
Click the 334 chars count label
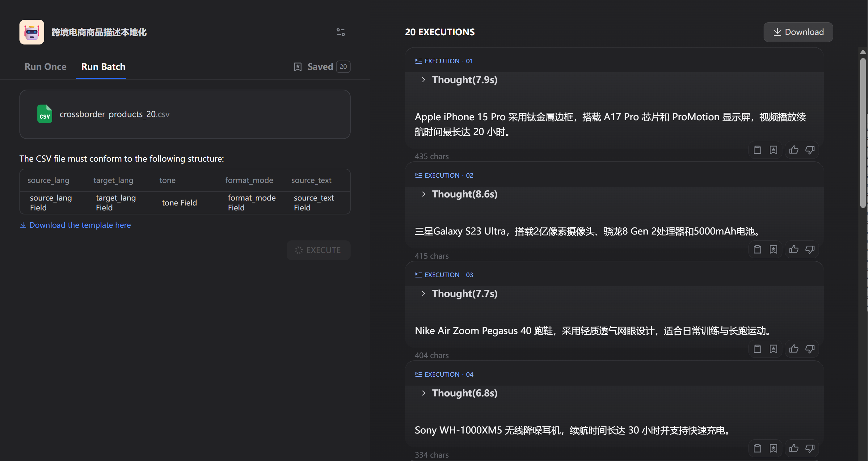pos(431,455)
